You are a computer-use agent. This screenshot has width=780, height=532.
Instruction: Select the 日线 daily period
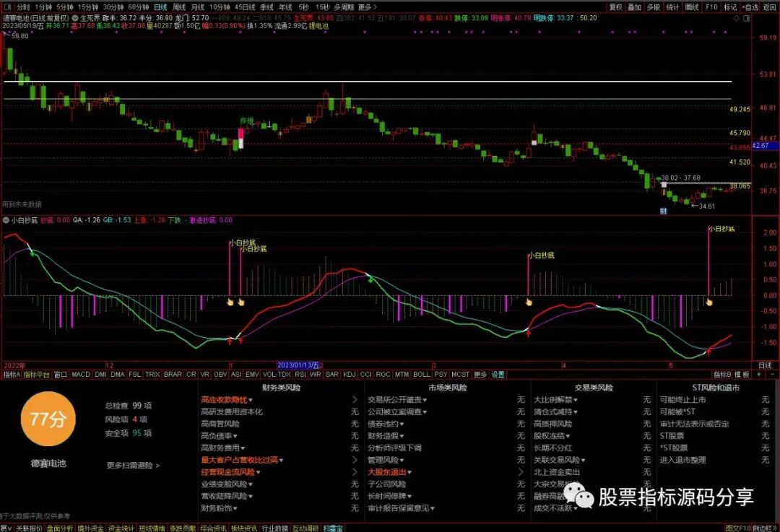tap(160, 7)
